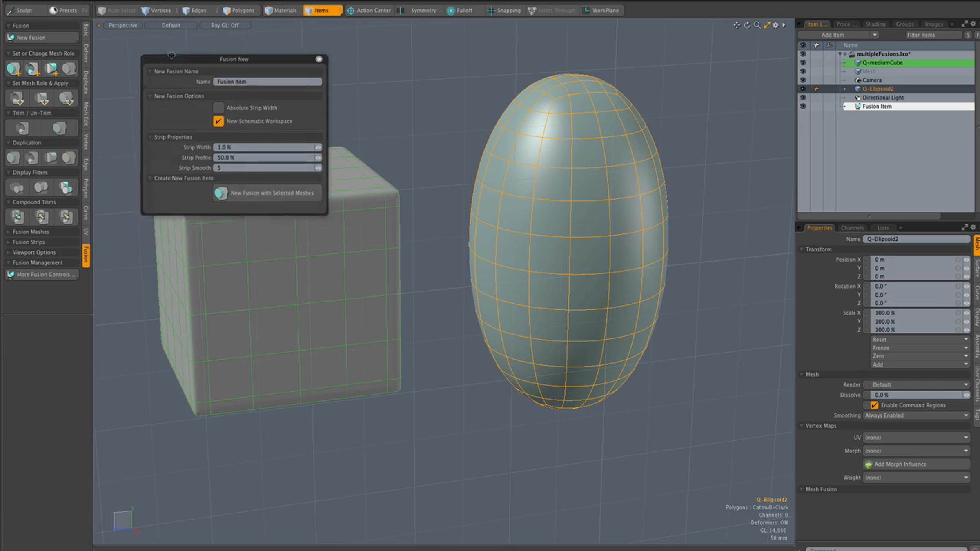Open the Shading tab
Viewport: 980px width, 551px height.
875,24
